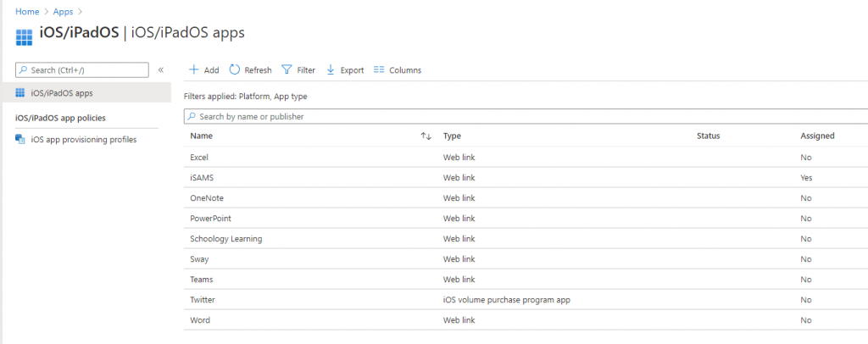This screenshot has height=344, width=868.
Task: Click the Add plus icon
Action: pyautogui.click(x=193, y=69)
